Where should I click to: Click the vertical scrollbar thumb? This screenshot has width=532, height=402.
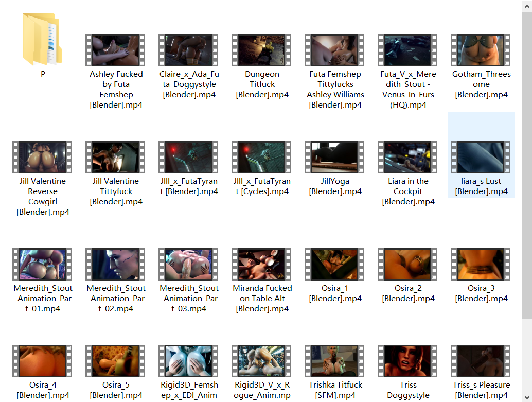tap(527, 165)
